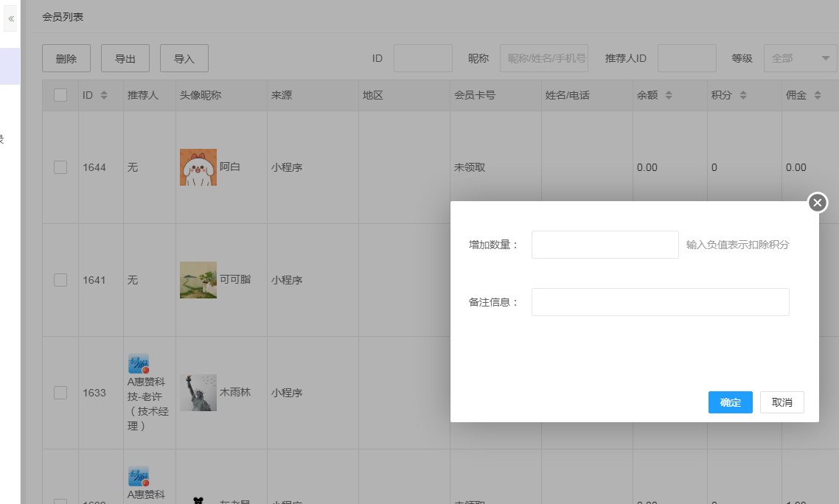Click nickname 可可脂 in the table
Image resolution: width=839 pixels, height=504 pixels.
pos(235,279)
